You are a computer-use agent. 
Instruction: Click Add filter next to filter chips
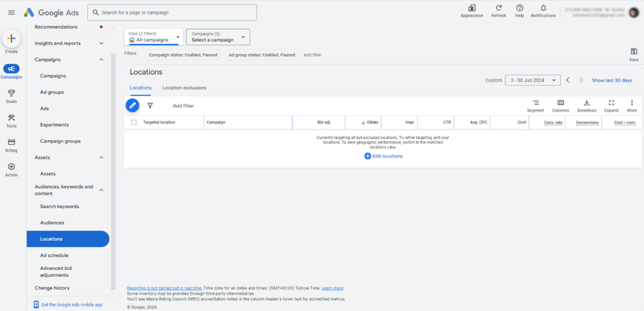(312, 55)
